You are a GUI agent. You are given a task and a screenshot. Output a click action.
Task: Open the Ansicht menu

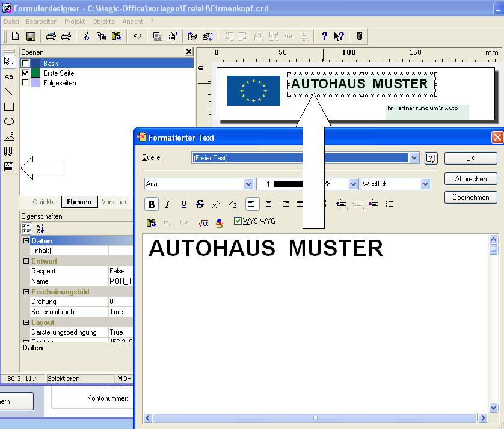coord(133,22)
